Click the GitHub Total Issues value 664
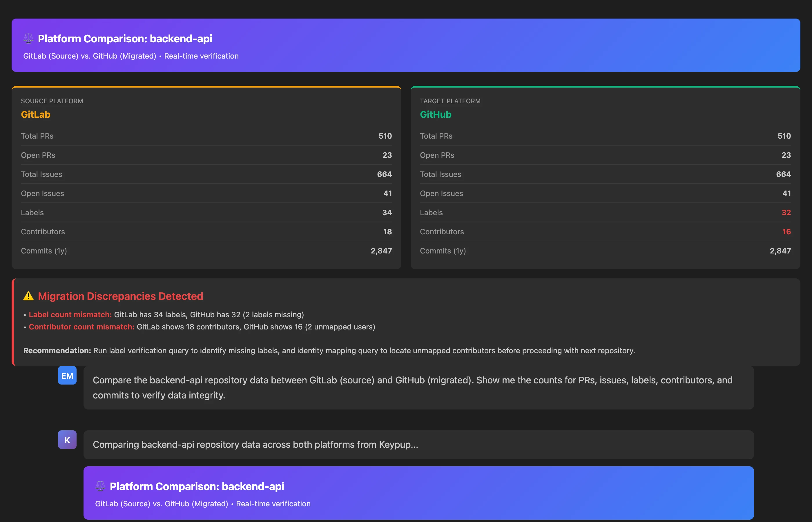 click(x=784, y=174)
